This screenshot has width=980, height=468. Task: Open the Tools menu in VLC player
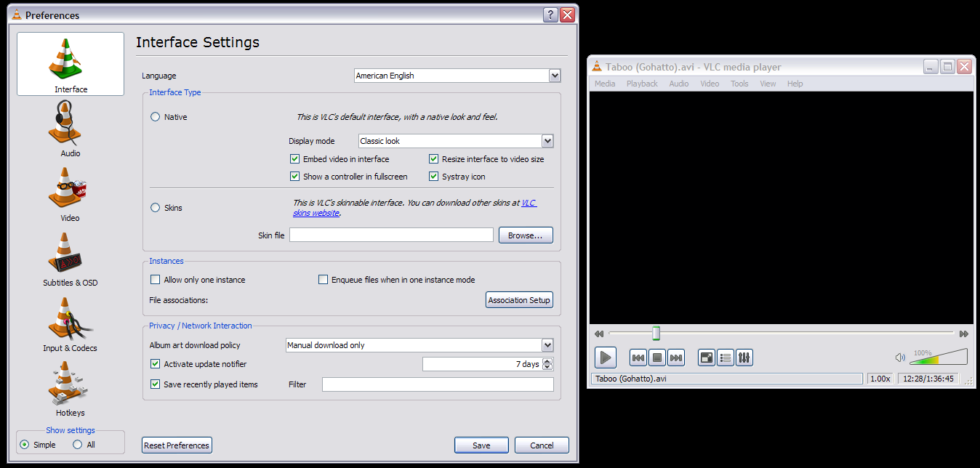click(x=739, y=84)
